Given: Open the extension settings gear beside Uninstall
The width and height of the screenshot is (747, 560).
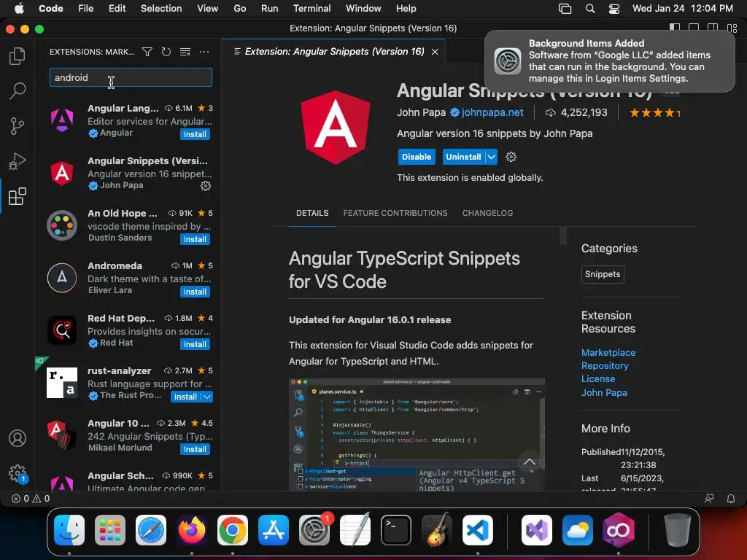Looking at the screenshot, I should [x=511, y=157].
